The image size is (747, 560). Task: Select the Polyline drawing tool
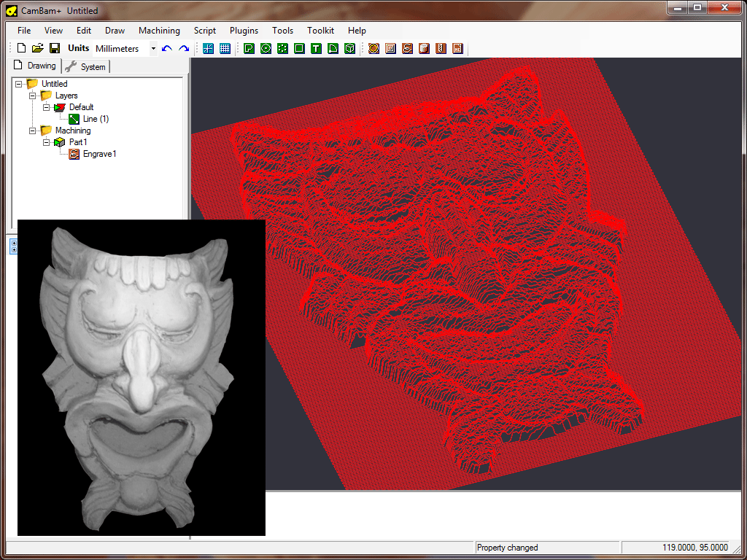[x=249, y=48]
